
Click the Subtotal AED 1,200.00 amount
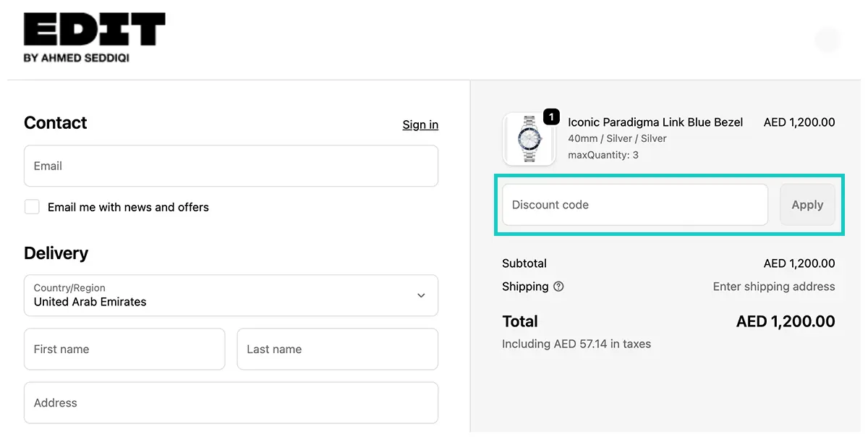[x=799, y=263]
